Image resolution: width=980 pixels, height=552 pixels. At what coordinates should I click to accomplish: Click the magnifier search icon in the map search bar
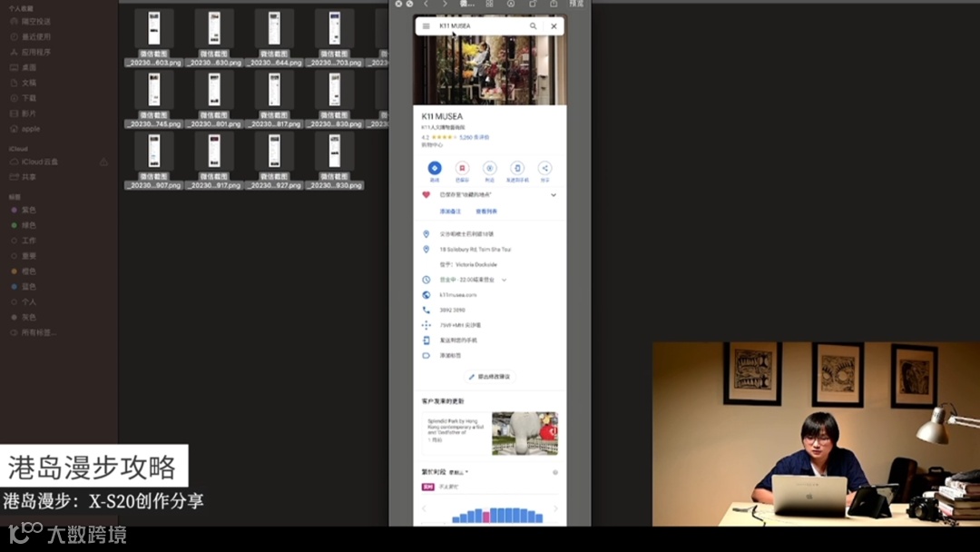534,26
